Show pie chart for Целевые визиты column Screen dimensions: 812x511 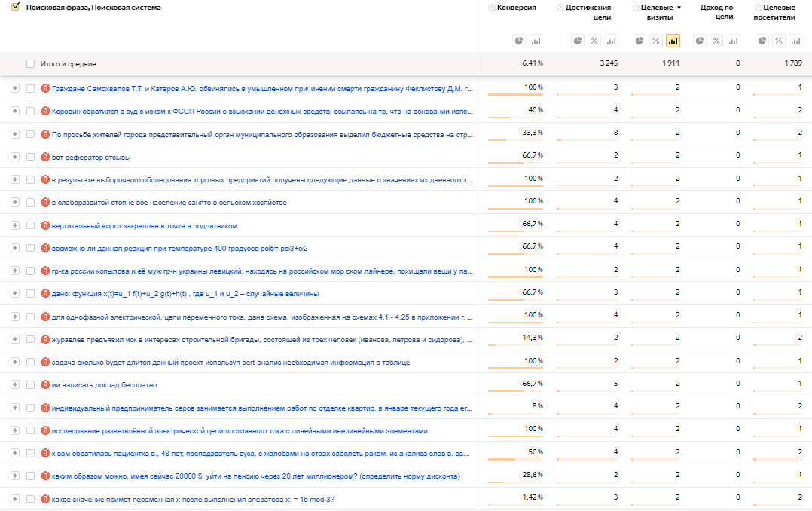point(640,41)
